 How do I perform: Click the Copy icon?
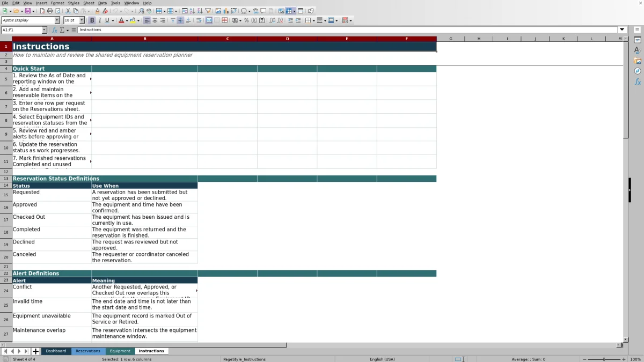(76, 11)
